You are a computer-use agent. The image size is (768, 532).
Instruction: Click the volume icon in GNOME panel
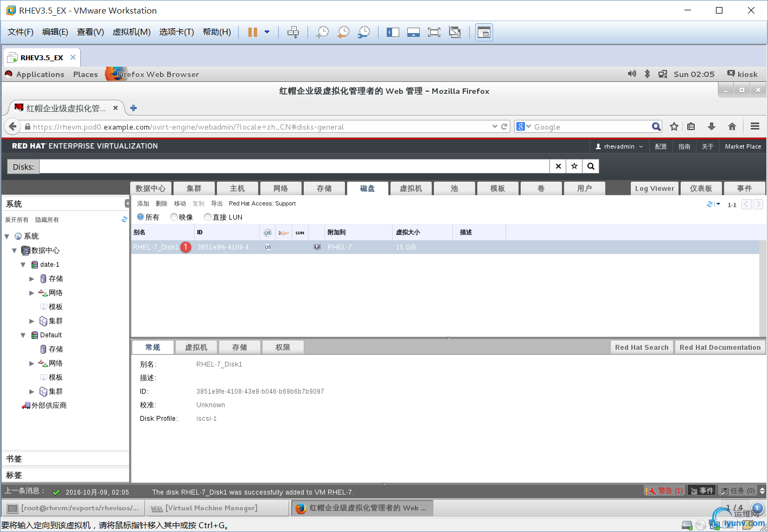[632, 74]
